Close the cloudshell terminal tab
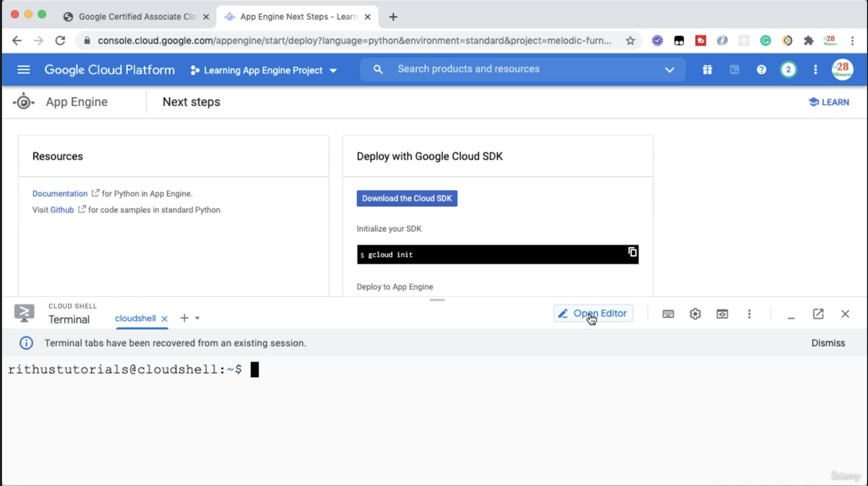 click(164, 319)
